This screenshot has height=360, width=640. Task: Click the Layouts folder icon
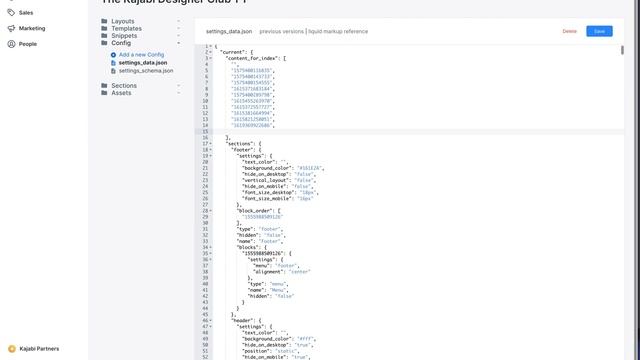104,21
